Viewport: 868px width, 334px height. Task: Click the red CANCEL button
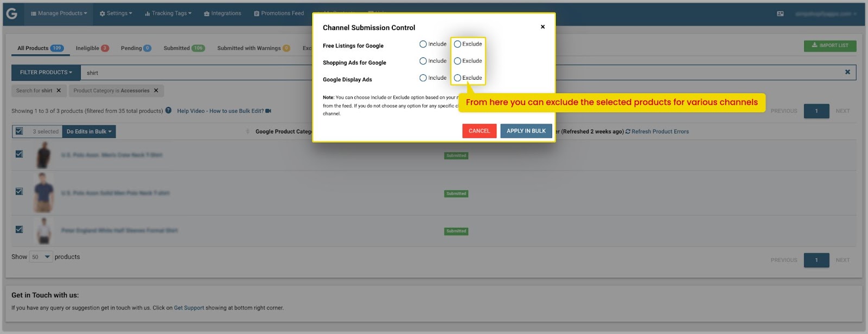(479, 131)
